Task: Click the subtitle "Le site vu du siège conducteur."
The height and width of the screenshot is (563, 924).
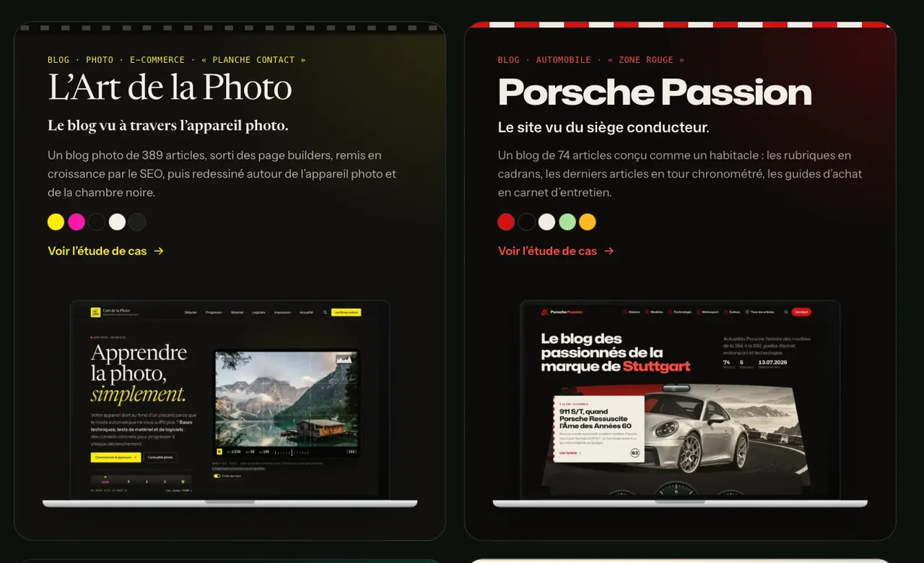Action: pyautogui.click(x=603, y=128)
